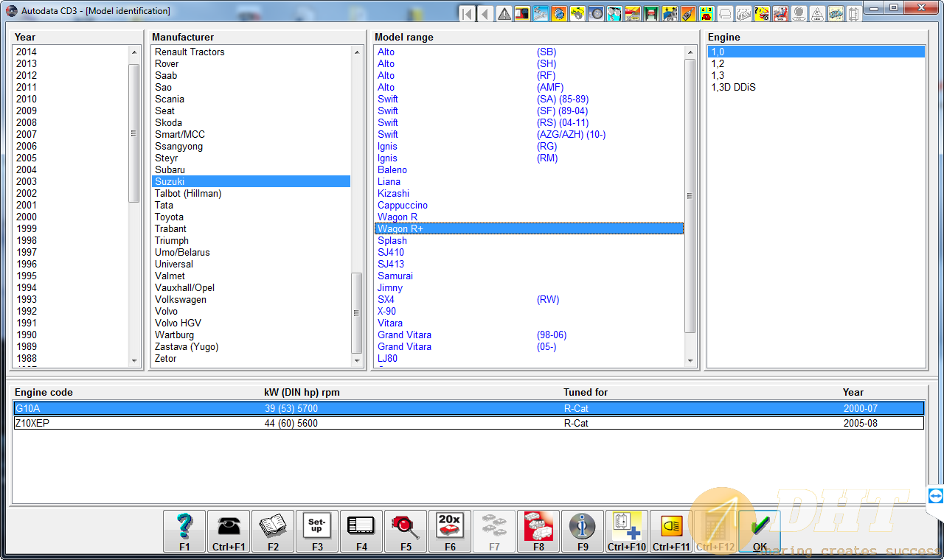Choose the 1,3D DDiS engine option
Screen dimensions: 944x560
point(733,87)
